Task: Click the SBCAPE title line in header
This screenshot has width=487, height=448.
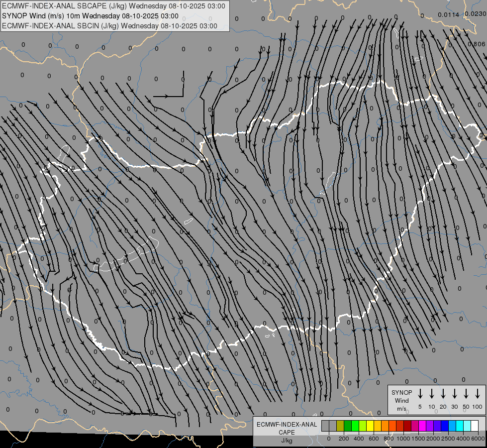Action: click(113, 6)
